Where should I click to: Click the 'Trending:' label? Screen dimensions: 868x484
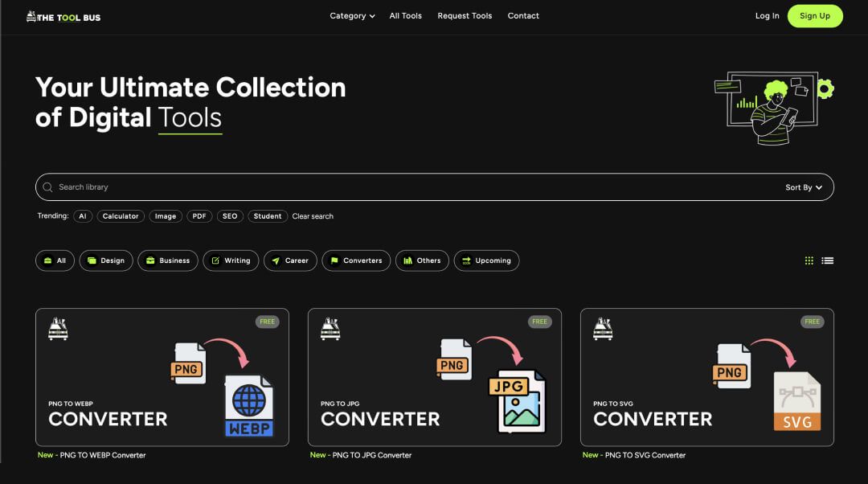pos(53,216)
